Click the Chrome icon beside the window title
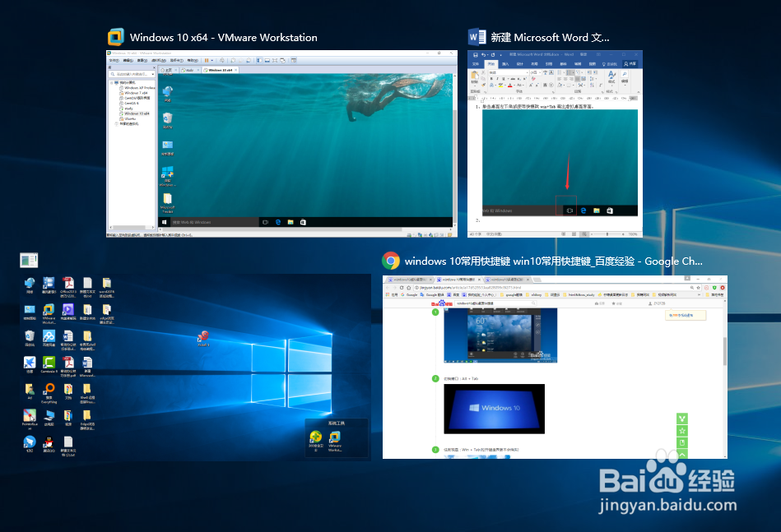The width and height of the screenshot is (781, 532). [x=391, y=261]
